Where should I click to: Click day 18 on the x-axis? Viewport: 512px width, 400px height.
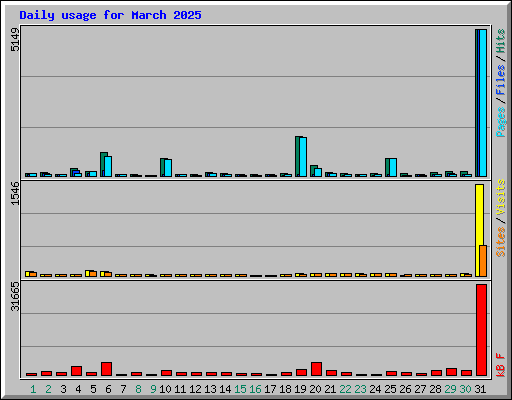285,389
